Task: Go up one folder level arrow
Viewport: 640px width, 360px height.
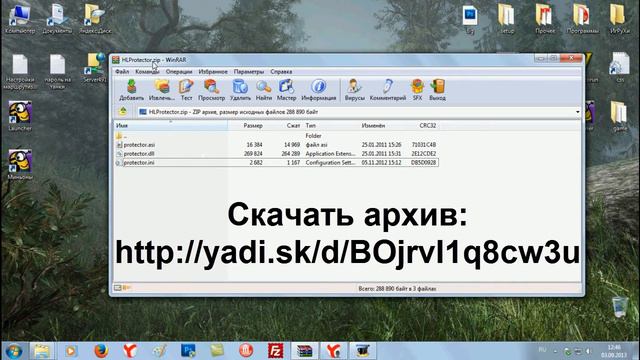Action: [123, 111]
